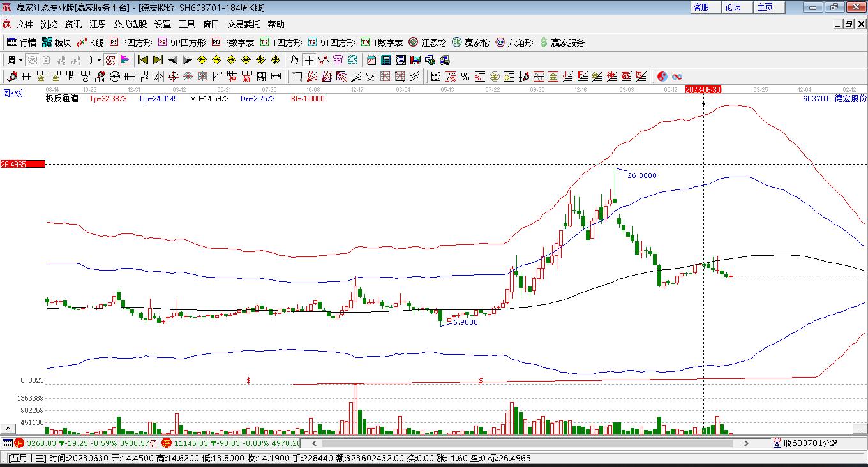Click the percent sign tool icon
Image resolution: width=868 pixels, height=467 pixels.
point(465,77)
